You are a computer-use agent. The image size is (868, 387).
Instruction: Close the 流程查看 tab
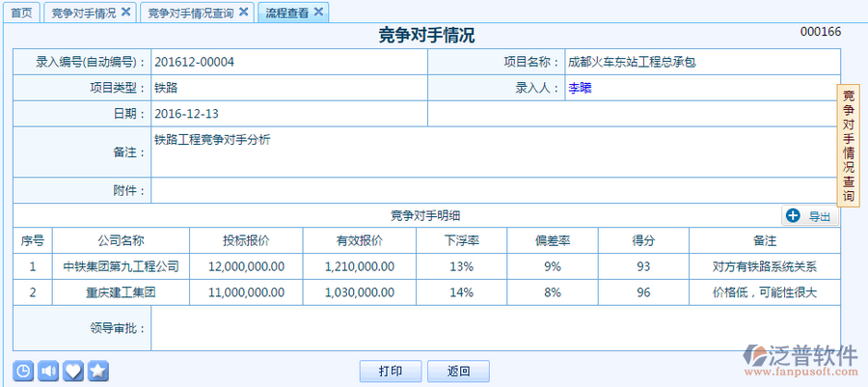[318, 12]
